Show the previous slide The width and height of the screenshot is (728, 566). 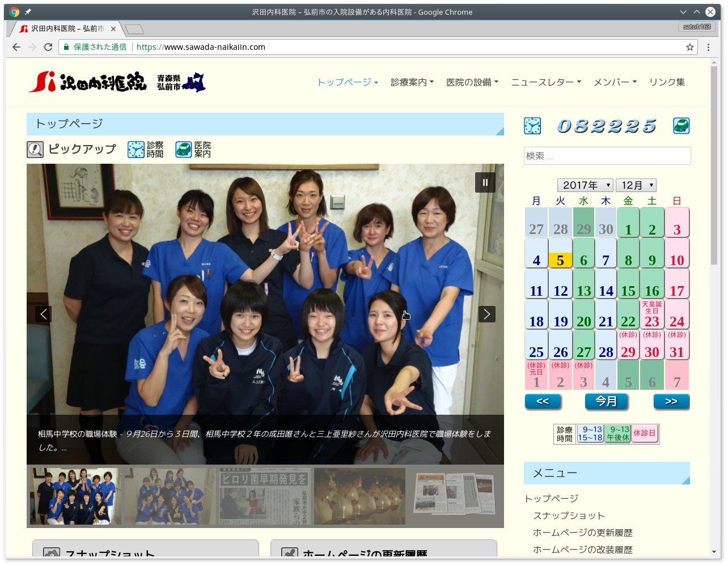44,314
